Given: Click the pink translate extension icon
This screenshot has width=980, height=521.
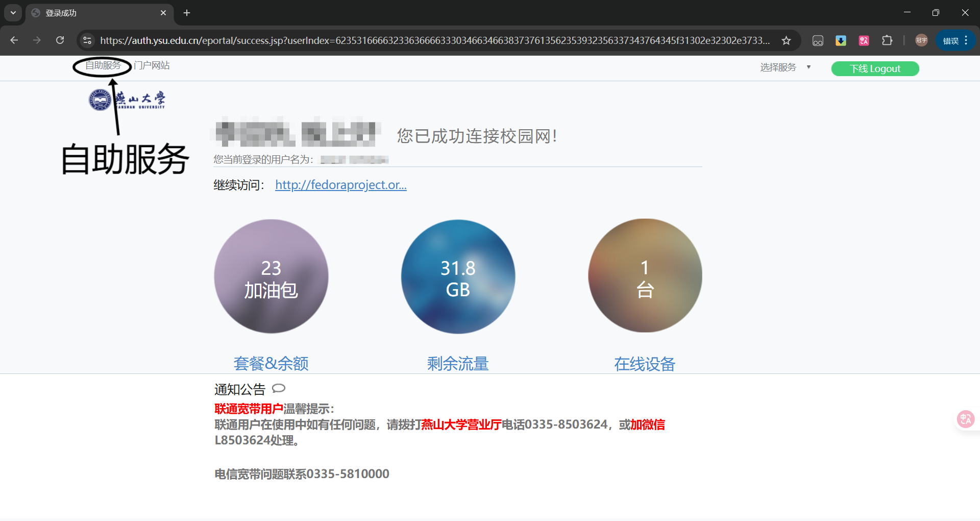Looking at the screenshot, I should (864, 40).
